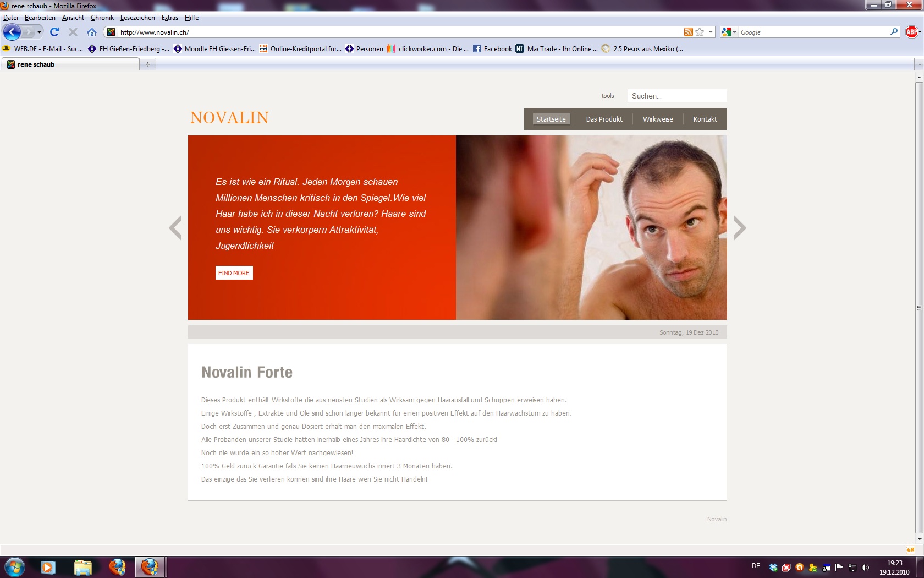This screenshot has width=924, height=578.
Task: Open the Lesezeichen menu
Action: coord(137,18)
